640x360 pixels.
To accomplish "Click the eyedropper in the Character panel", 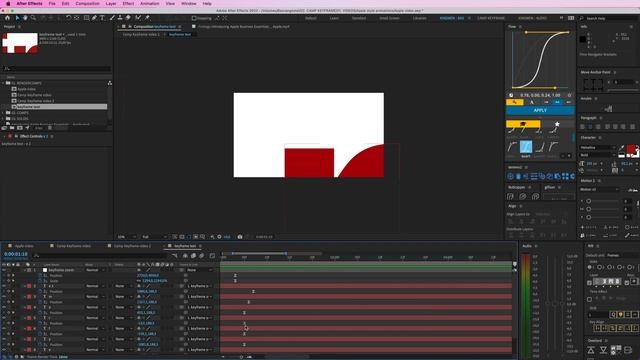I will point(622,148).
